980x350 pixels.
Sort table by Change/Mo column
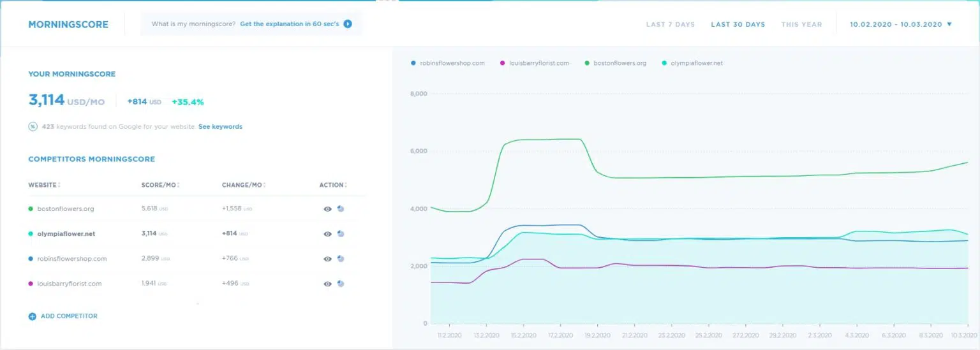click(x=244, y=185)
